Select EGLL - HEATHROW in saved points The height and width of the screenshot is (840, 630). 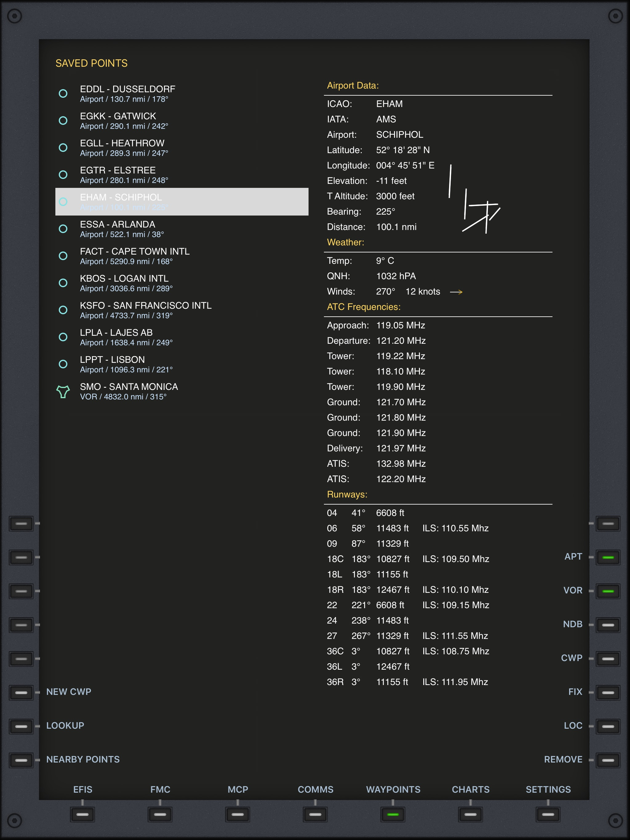[181, 148]
